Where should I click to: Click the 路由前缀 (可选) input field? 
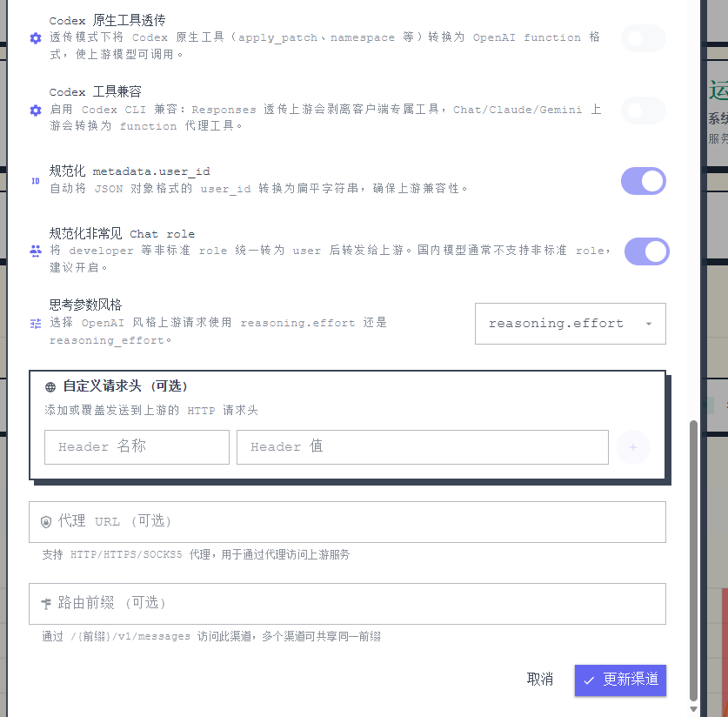click(x=347, y=604)
